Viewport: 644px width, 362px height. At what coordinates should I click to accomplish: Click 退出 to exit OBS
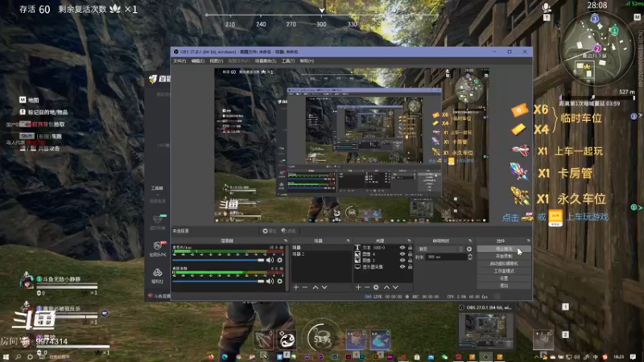pos(504,286)
